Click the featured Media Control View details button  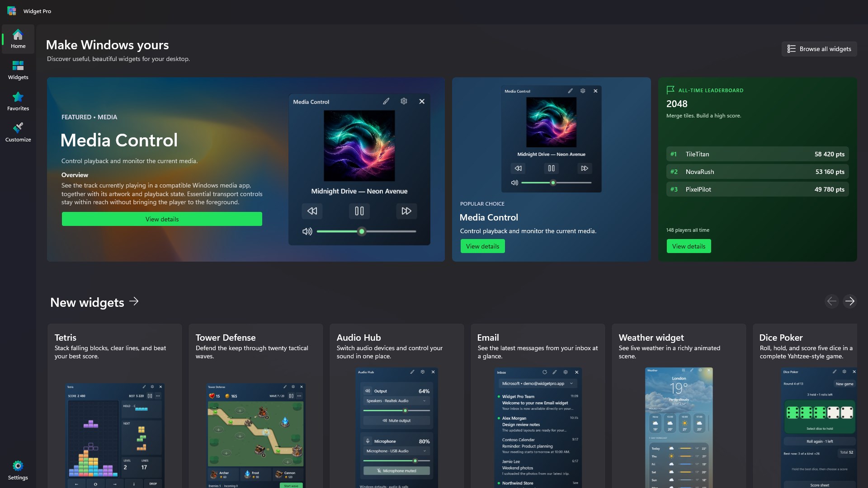click(162, 219)
